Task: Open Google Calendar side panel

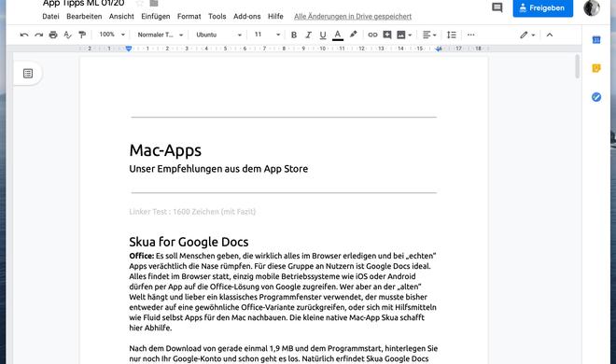Action: tap(596, 39)
